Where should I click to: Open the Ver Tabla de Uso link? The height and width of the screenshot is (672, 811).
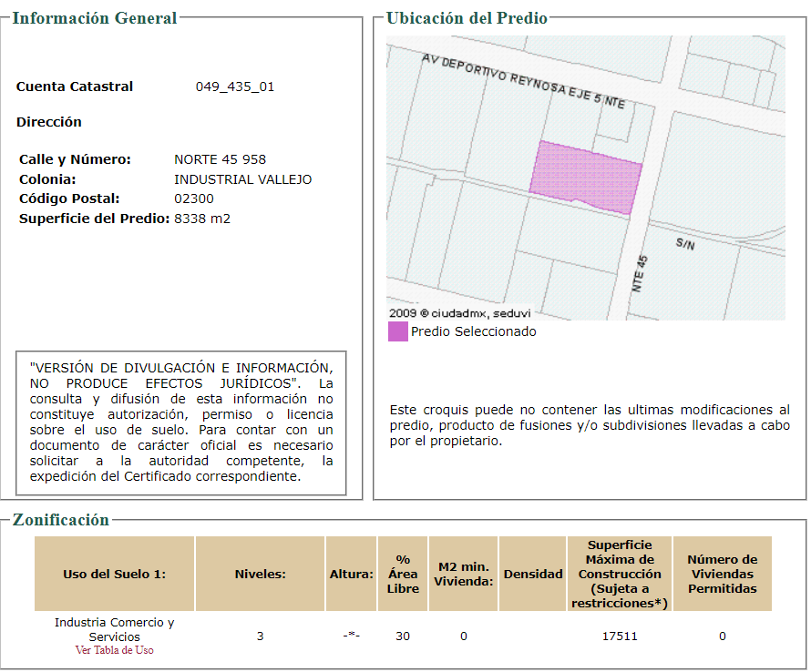pos(114,650)
